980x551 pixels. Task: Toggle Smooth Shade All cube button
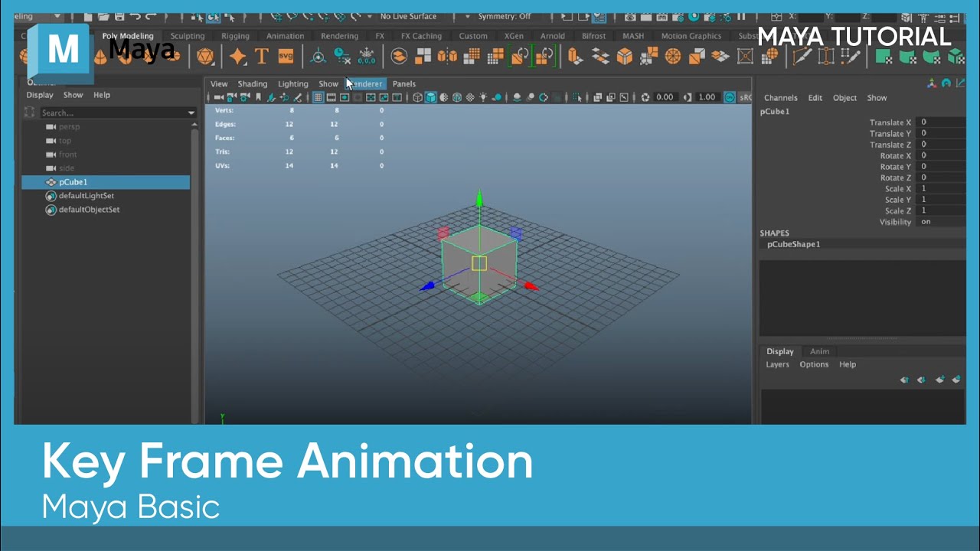coord(430,97)
